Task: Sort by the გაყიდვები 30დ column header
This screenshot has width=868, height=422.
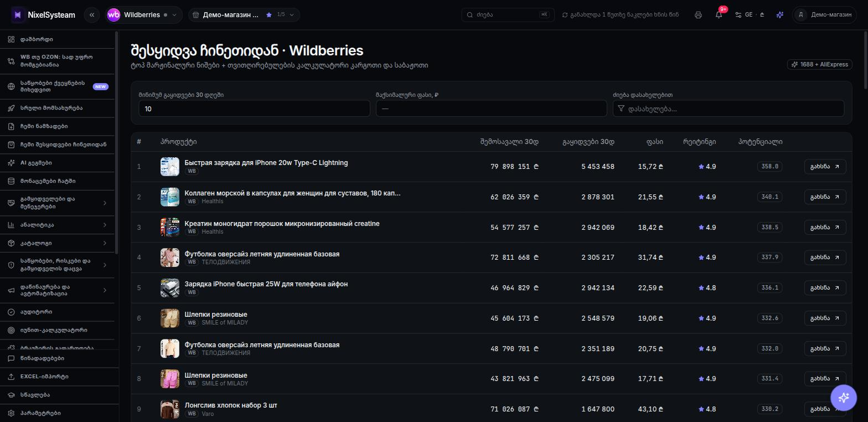Action: coord(588,142)
